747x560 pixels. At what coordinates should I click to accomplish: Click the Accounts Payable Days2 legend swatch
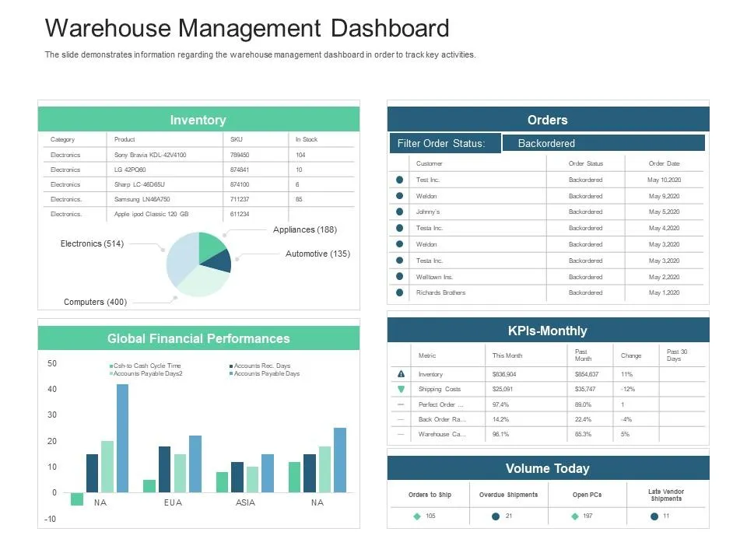[111, 374]
